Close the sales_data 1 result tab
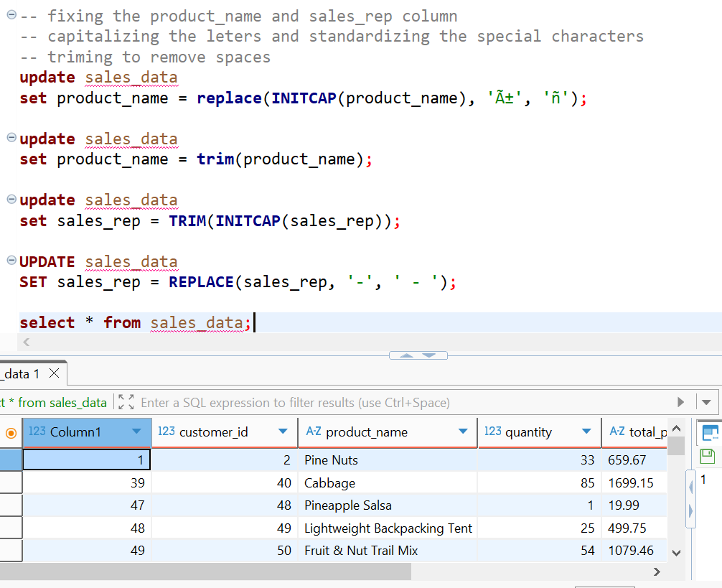This screenshot has width=722, height=588. 55,373
